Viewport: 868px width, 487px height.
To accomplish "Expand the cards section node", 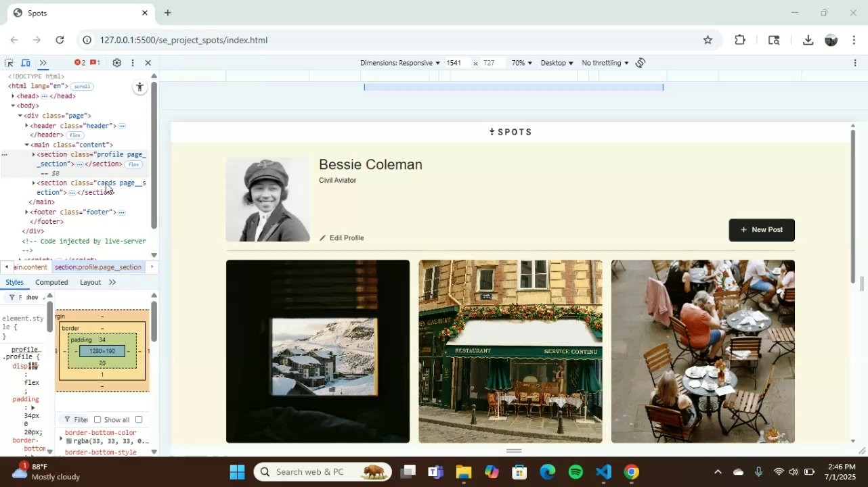I will point(33,183).
